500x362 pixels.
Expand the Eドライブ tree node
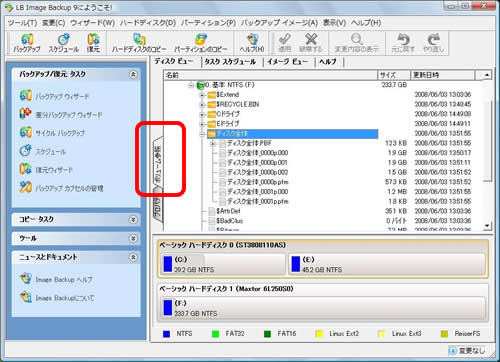coord(202,124)
